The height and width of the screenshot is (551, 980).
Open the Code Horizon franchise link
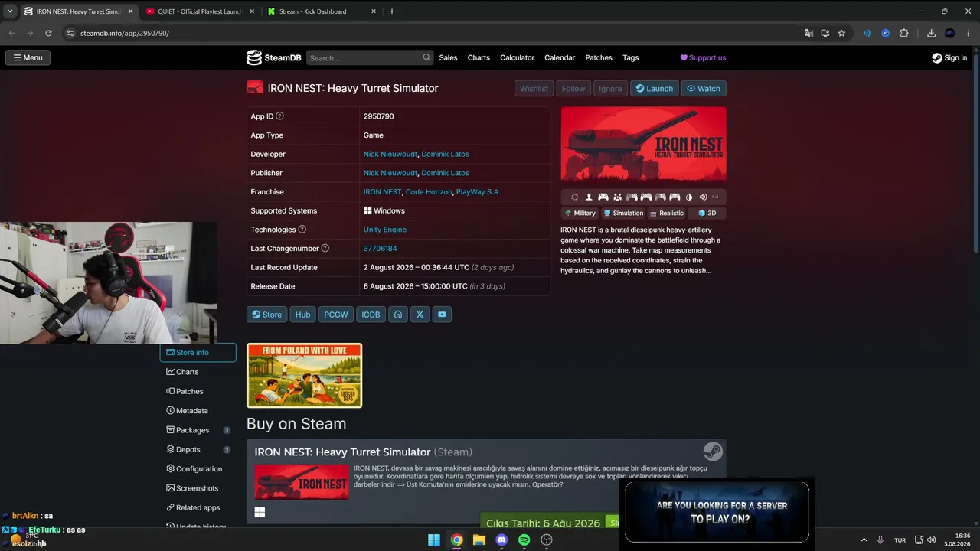pyautogui.click(x=429, y=192)
